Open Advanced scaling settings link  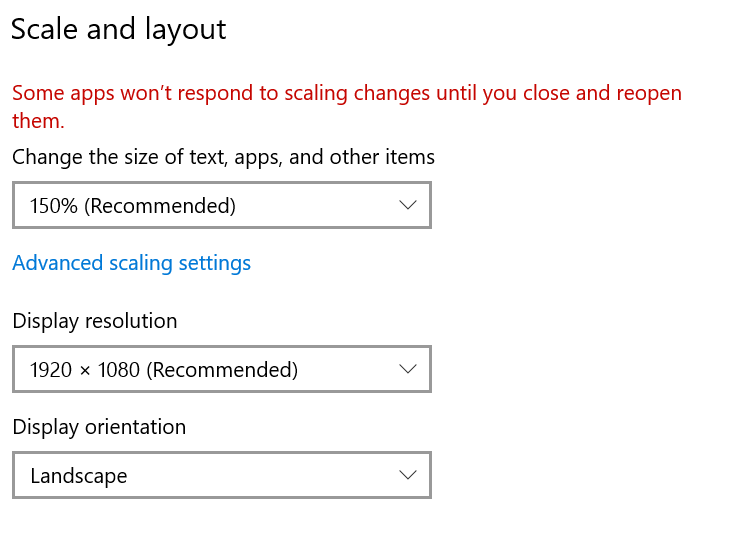(131, 263)
